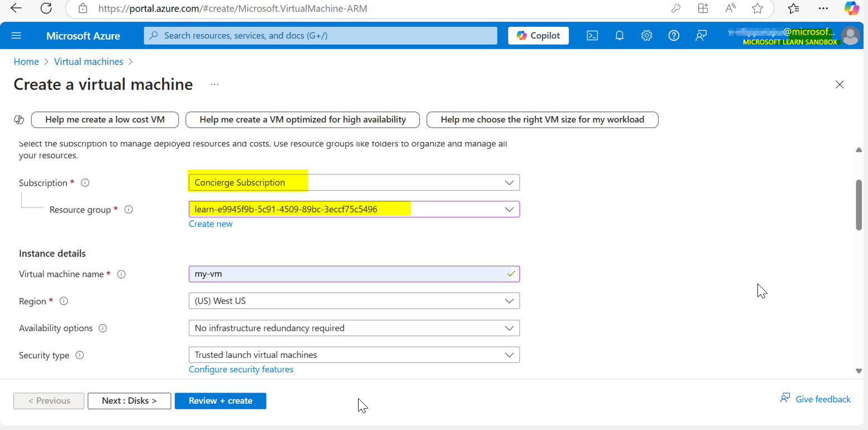The image size is (868, 430).
Task: Open the Help and support question mark
Action: [674, 35]
